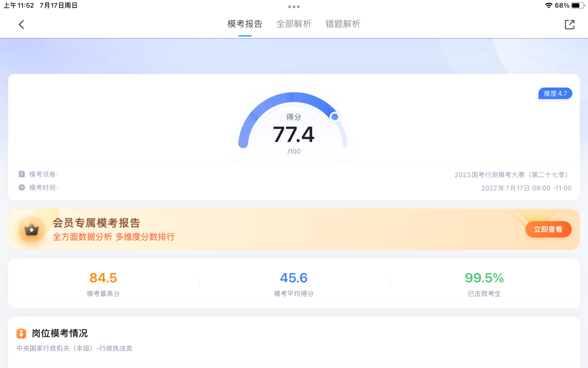The image size is (588, 368).
Task: Select the 模考报告 tab
Action: pyautogui.click(x=245, y=24)
